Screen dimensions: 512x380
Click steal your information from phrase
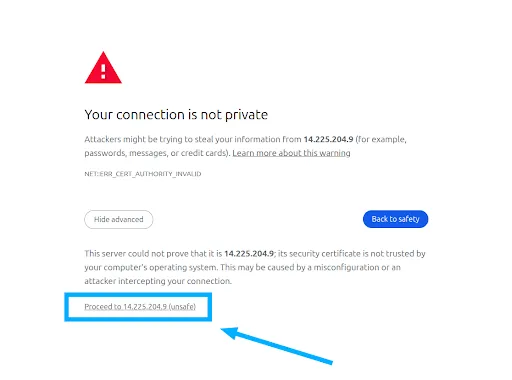tap(248, 139)
